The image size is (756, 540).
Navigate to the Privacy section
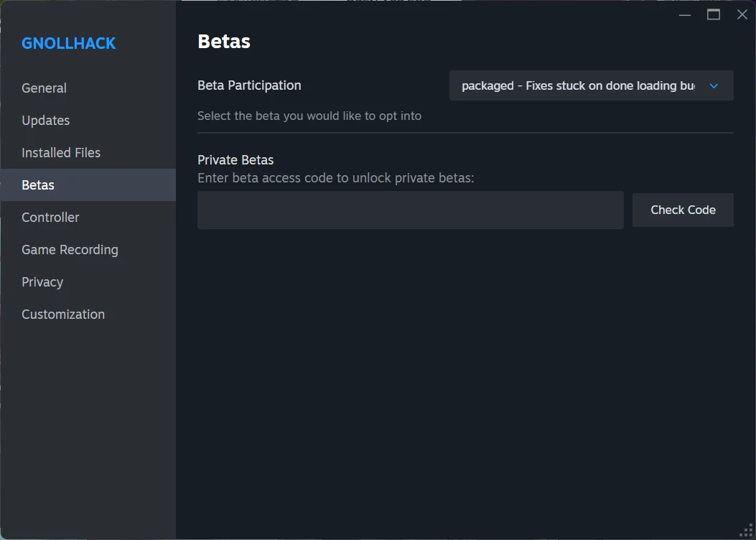(42, 282)
